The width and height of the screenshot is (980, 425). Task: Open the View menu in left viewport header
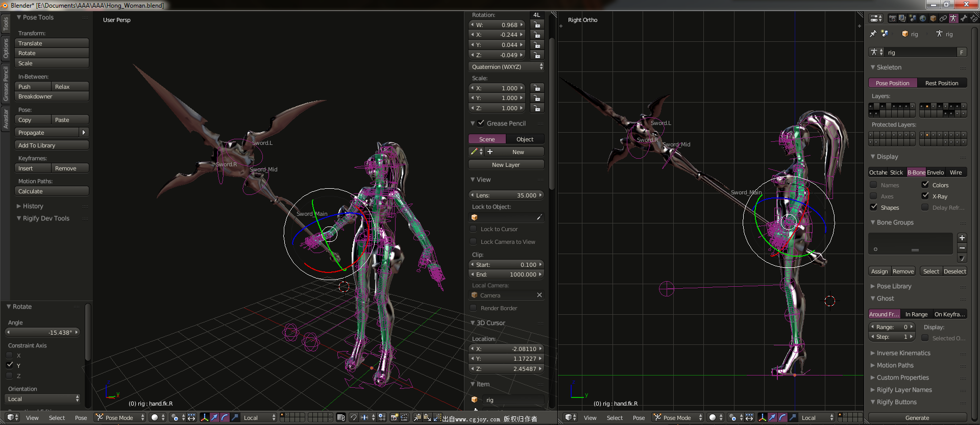pos(32,418)
